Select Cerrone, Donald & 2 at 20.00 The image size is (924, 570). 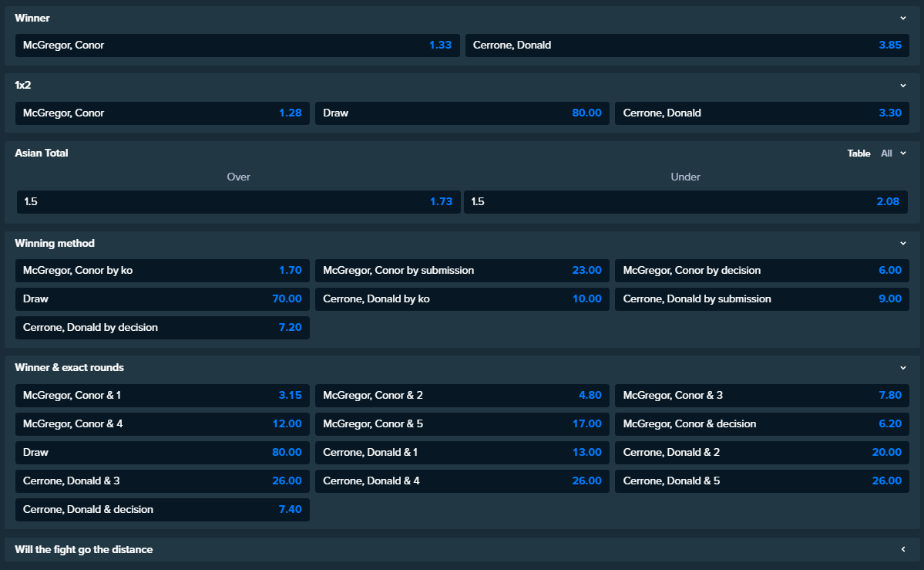pyautogui.click(x=762, y=453)
